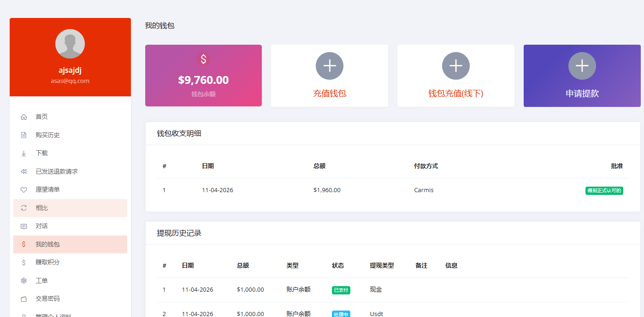Click the dollar badge above wallet balance
Viewport: 644px width, 317px height.
(x=203, y=59)
